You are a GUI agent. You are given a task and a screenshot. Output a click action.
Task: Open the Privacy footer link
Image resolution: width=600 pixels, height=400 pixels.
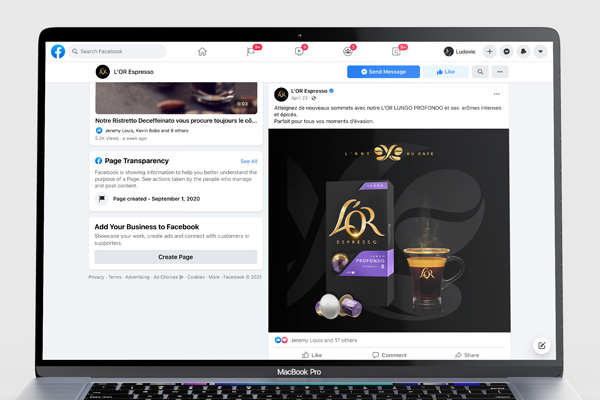click(96, 277)
